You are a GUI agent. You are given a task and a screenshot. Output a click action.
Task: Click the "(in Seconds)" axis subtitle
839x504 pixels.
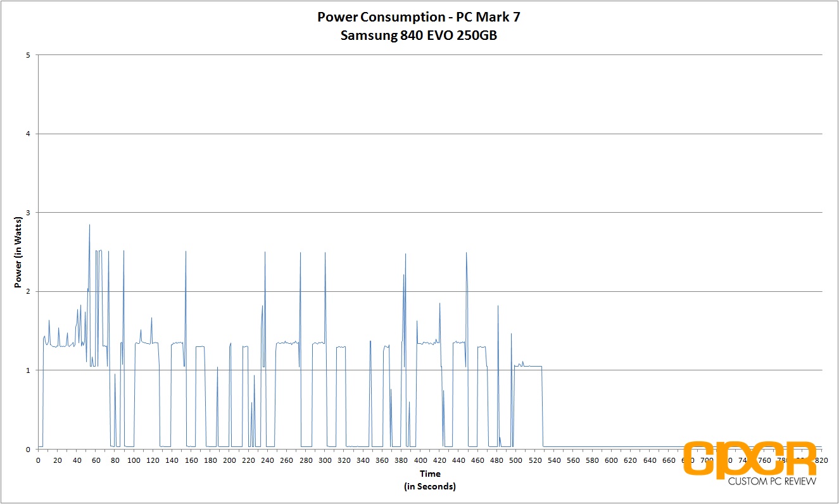[x=430, y=486]
